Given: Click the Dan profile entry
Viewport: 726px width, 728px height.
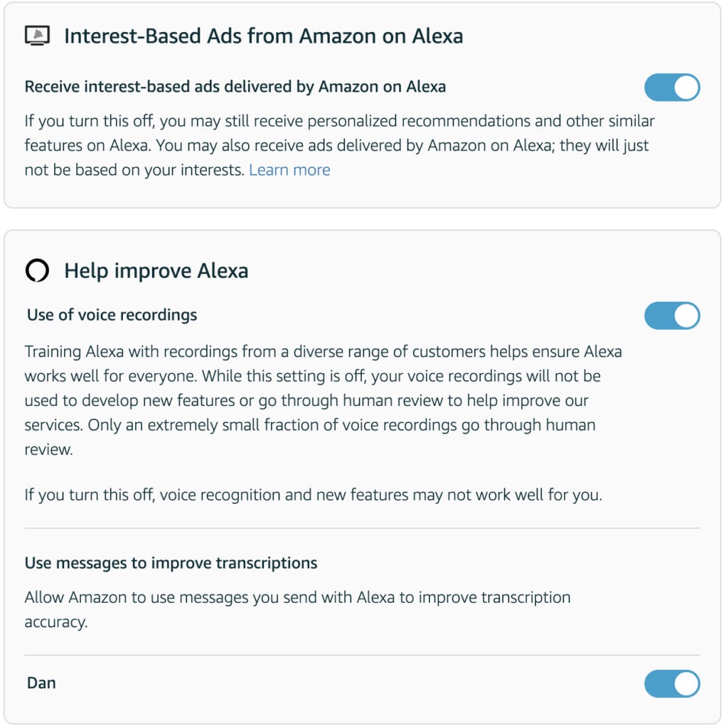Looking at the screenshot, I should (41, 683).
